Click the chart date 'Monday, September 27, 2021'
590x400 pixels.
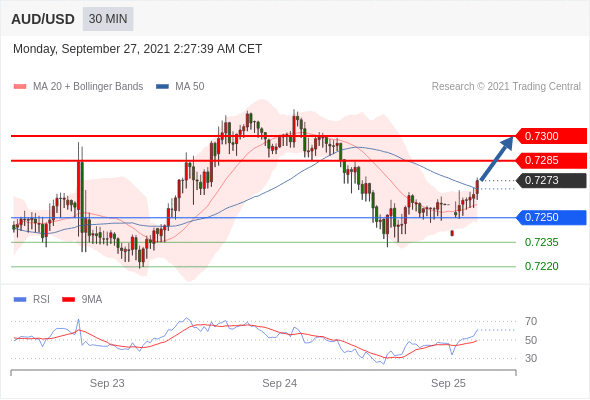[91, 49]
